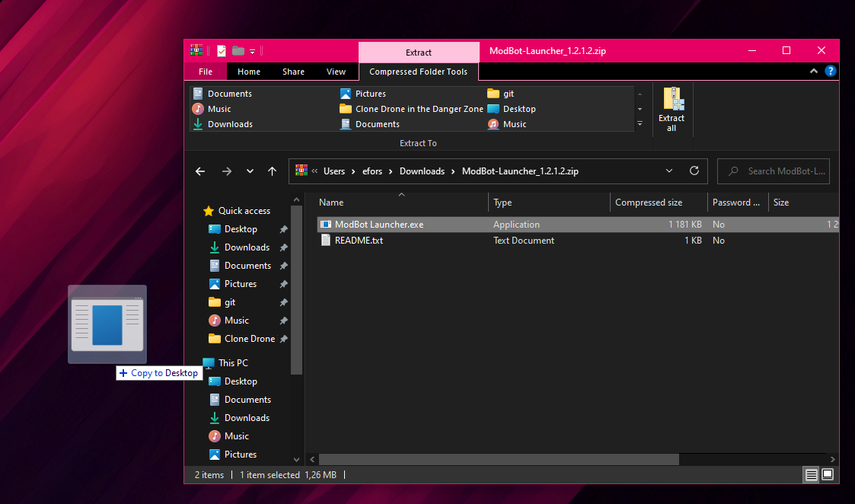
Task: Click Quick access in the navigation pane
Action: tap(237, 211)
